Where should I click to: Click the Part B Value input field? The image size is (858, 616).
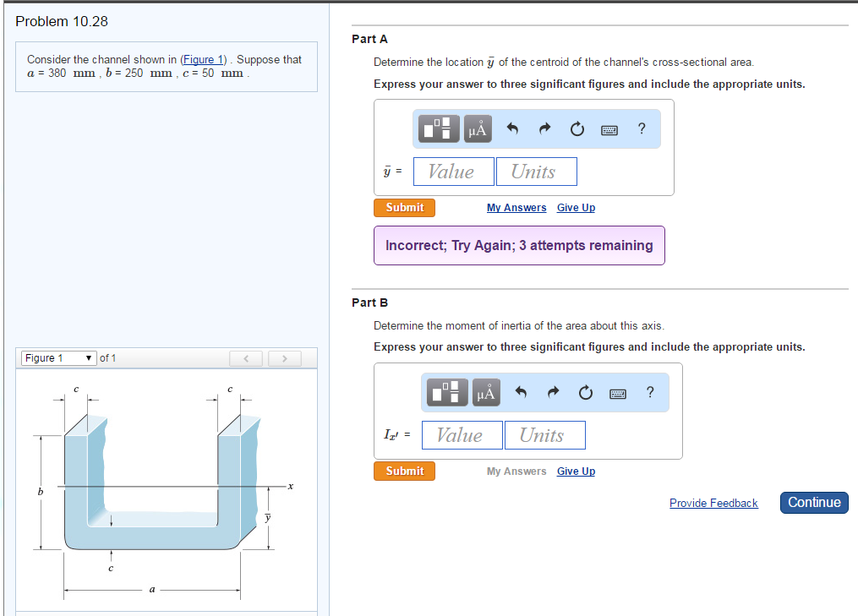pyautogui.click(x=462, y=435)
